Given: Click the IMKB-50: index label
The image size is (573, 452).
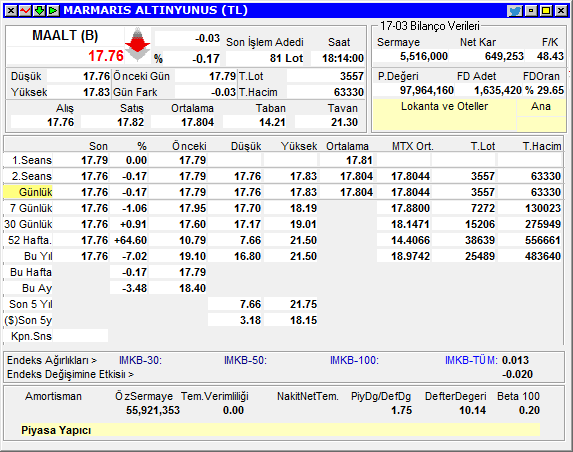Looking at the screenshot, I should pyautogui.click(x=246, y=361).
